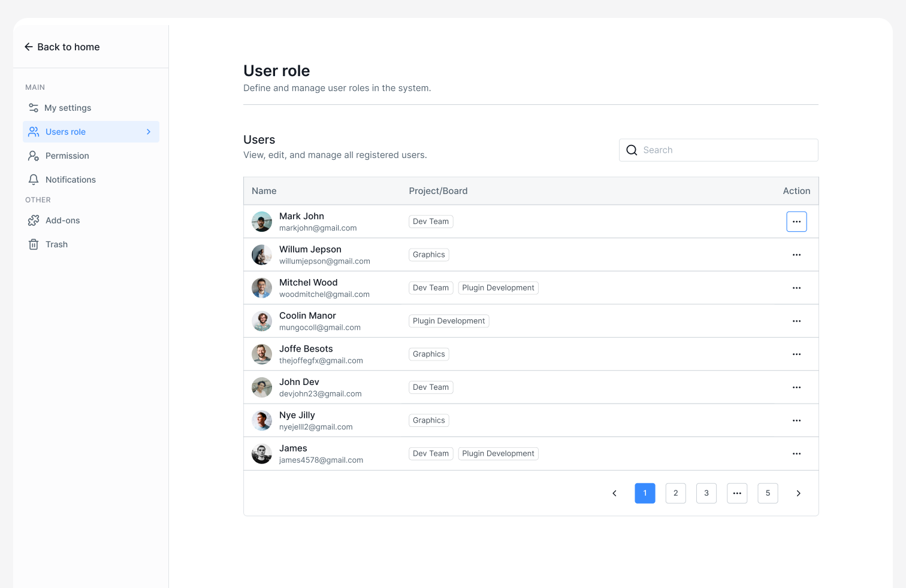The height and width of the screenshot is (588, 906).
Task: Click the My settings sliders icon
Action: coord(34,108)
